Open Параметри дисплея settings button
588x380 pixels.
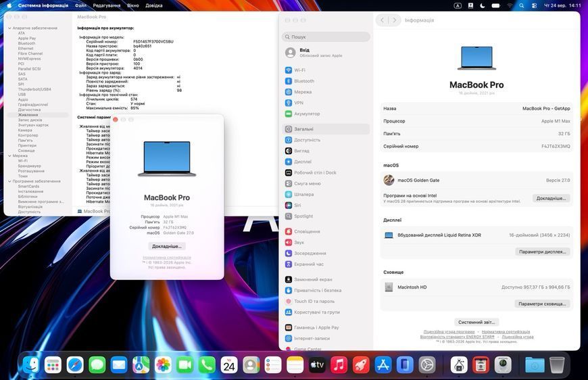pos(542,252)
